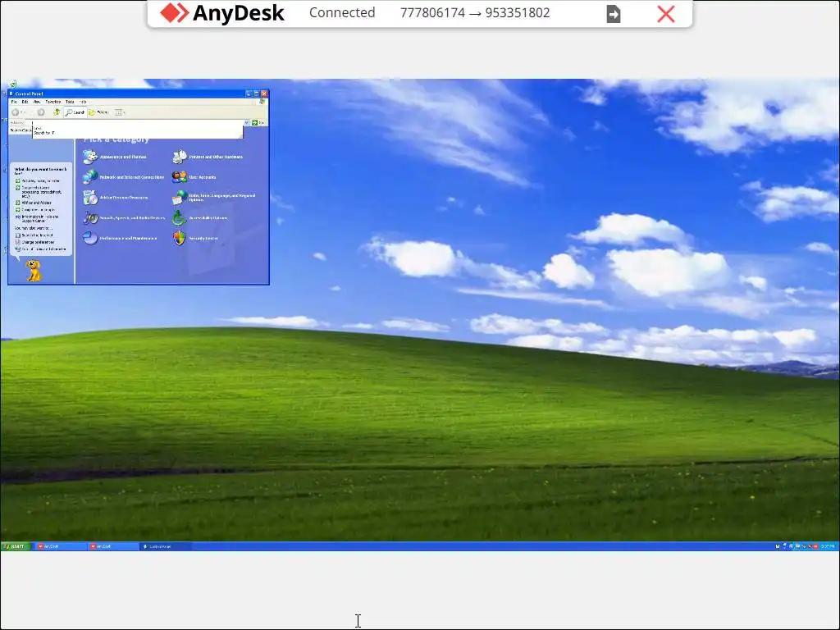Screen dimensions: 840x630
Task: Open the Tools menu in Control Panel
Action: 70,102
